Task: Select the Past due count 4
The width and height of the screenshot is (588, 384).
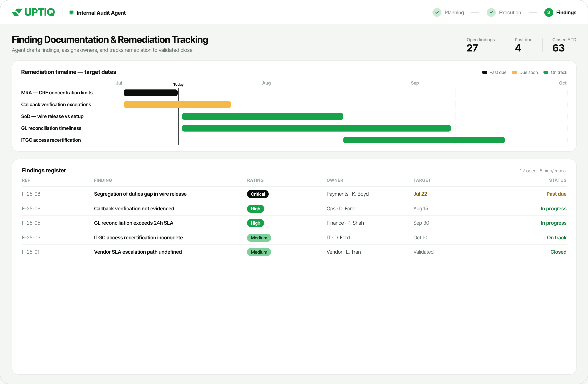Action: [x=518, y=48]
